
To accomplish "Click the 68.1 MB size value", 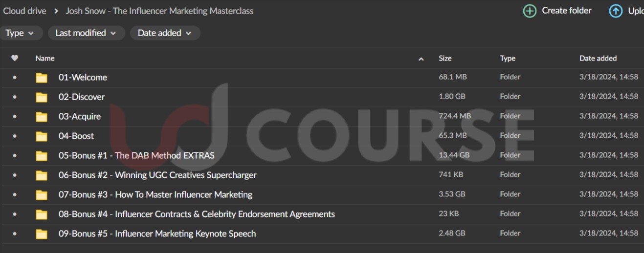I will pos(453,77).
